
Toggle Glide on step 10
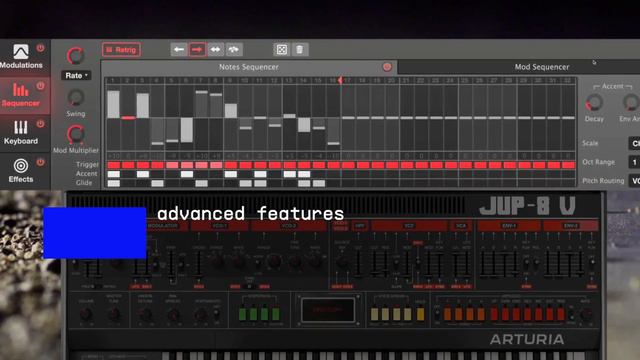click(245, 183)
